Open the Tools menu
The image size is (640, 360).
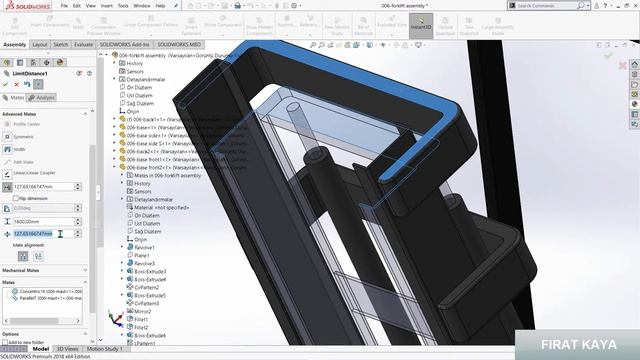(123, 6)
